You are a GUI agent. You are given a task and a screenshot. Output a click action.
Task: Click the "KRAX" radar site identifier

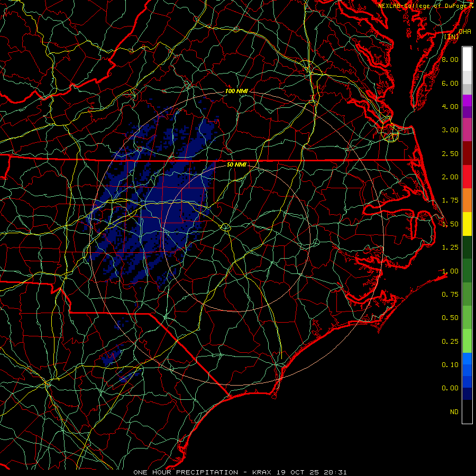(x=261, y=472)
